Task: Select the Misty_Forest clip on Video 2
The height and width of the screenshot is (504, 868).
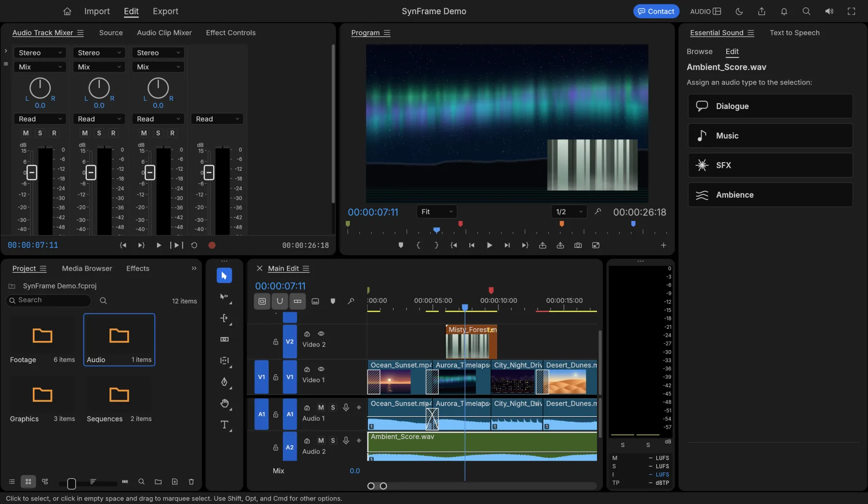Action: point(471,341)
